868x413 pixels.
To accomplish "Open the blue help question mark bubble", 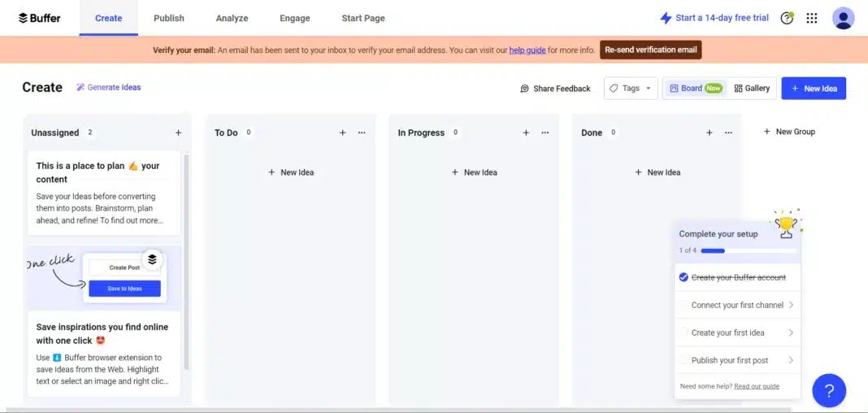I will click(829, 390).
